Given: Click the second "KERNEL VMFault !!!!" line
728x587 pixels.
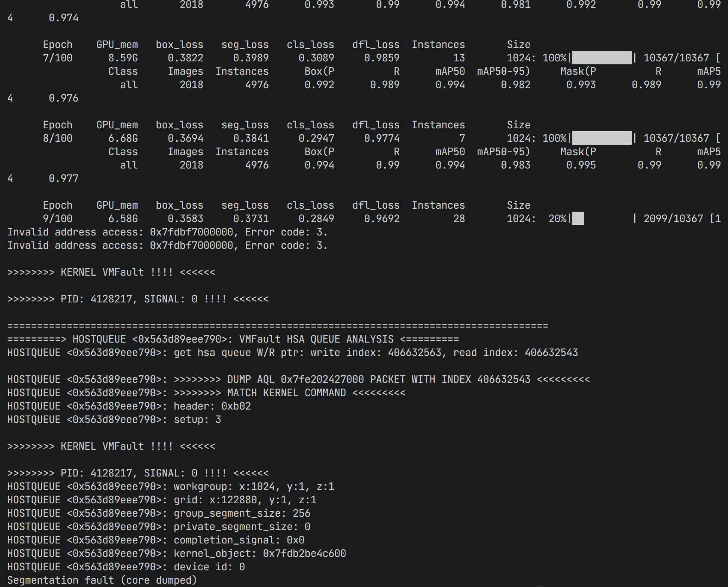Looking at the screenshot, I should coord(111,446).
